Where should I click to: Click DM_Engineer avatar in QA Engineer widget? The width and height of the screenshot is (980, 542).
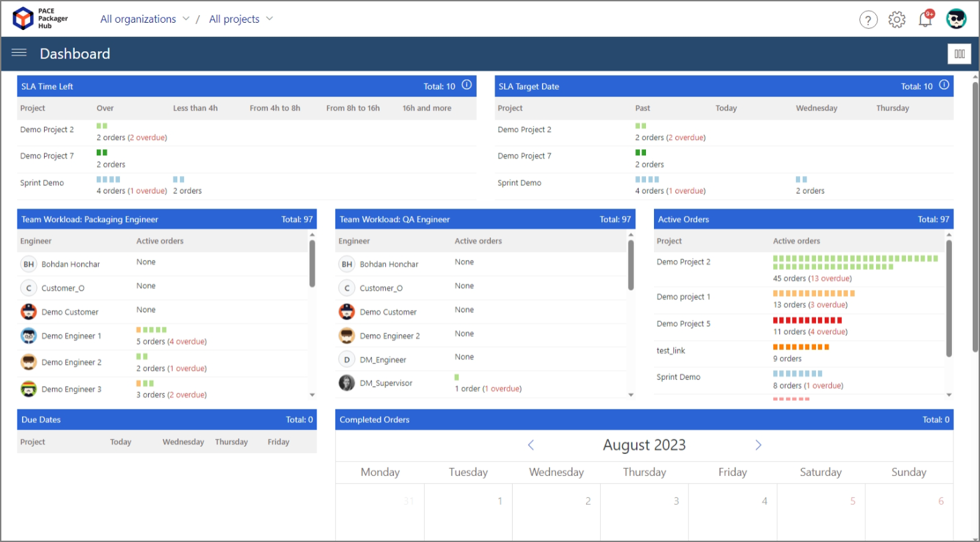point(347,359)
